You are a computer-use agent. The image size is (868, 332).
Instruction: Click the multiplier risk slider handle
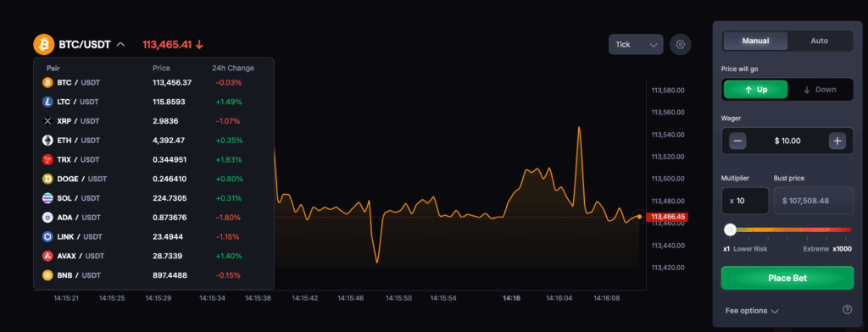(x=730, y=230)
